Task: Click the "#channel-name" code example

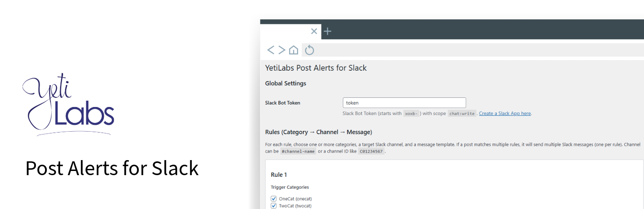Action: coord(298,151)
